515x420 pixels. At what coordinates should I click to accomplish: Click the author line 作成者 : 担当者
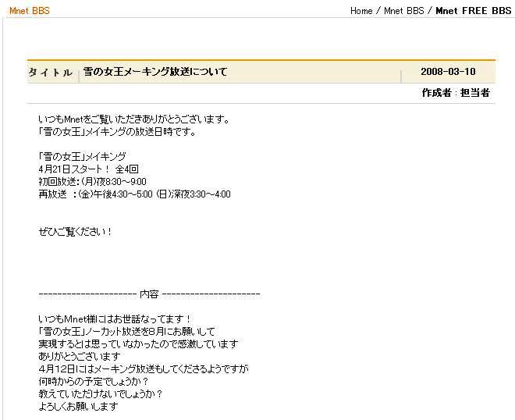click(x=456, y=93)
